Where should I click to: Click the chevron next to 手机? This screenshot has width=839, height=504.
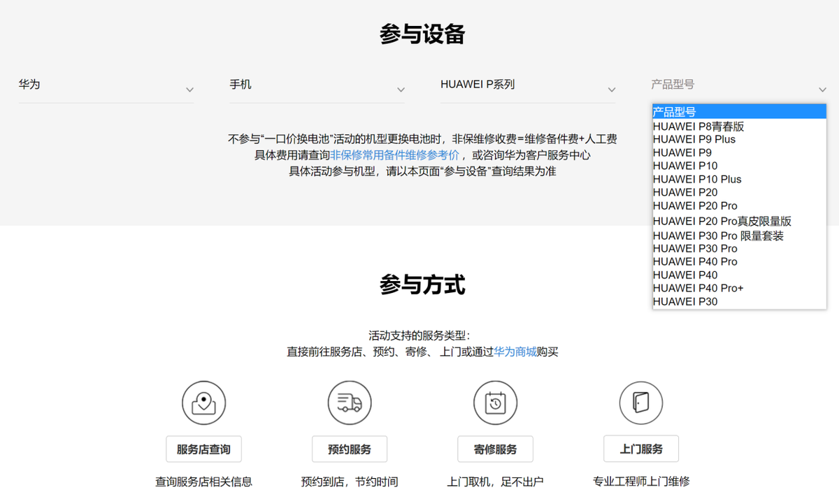(401, 89)
